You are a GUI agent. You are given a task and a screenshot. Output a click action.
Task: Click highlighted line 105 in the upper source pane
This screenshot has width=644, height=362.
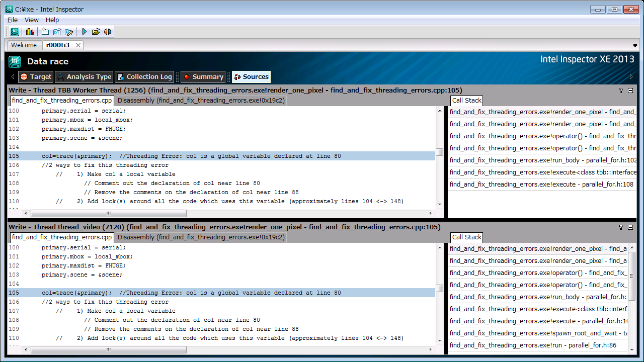pyautogui.click(x=221, y=156)
